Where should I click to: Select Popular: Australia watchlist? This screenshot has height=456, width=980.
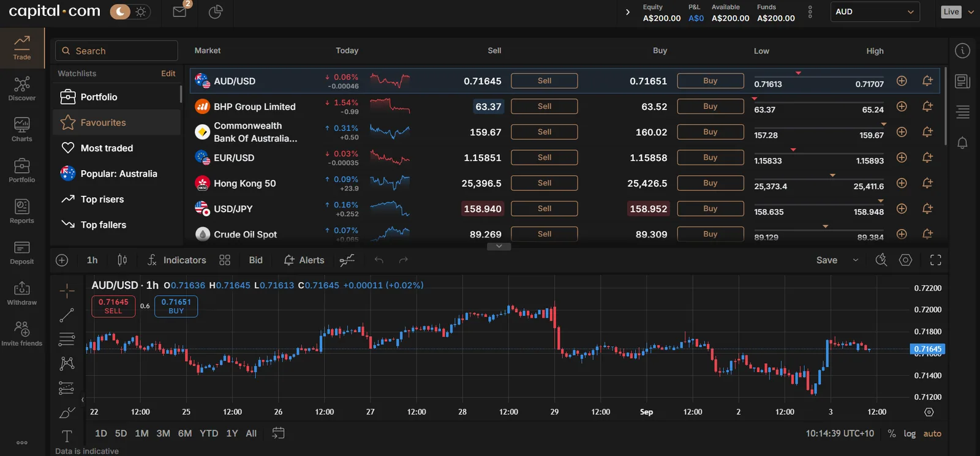point(116,174)
